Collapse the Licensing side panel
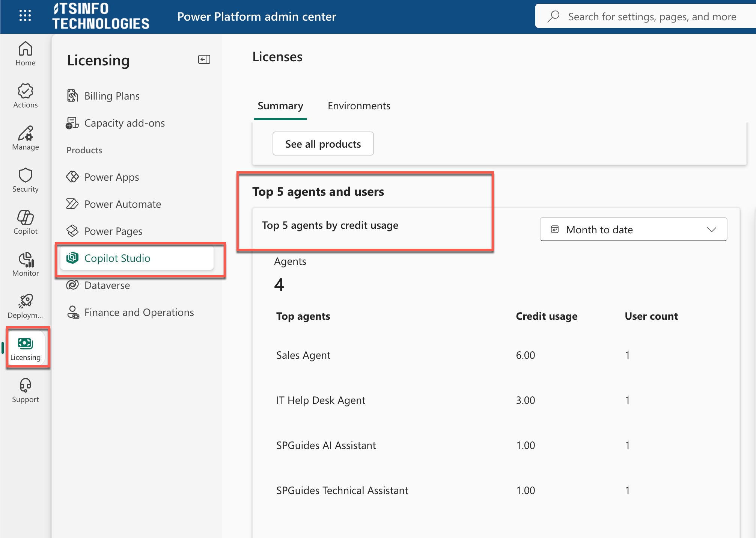The height and width of the screenshot is (538, 756). (204, 59)
